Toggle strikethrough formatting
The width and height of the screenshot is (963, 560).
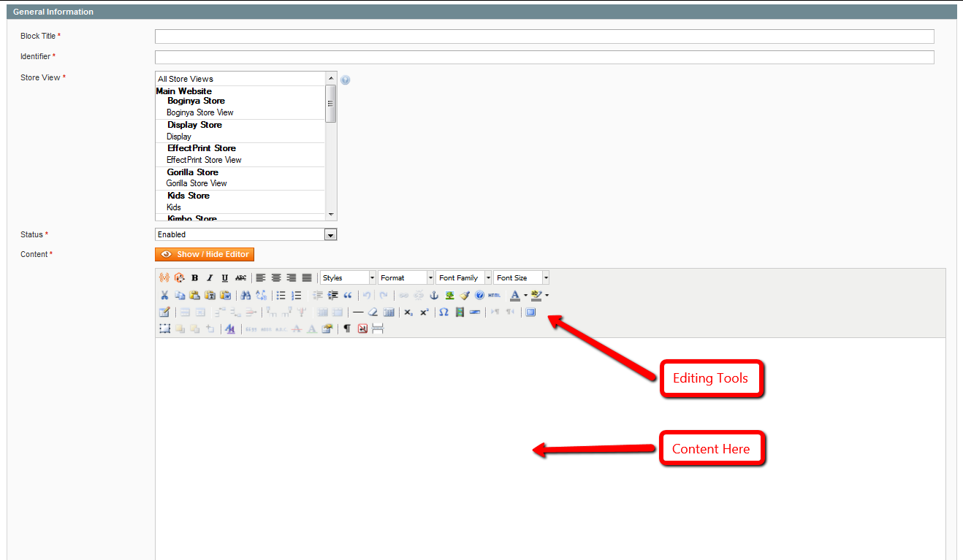[240, 277]
